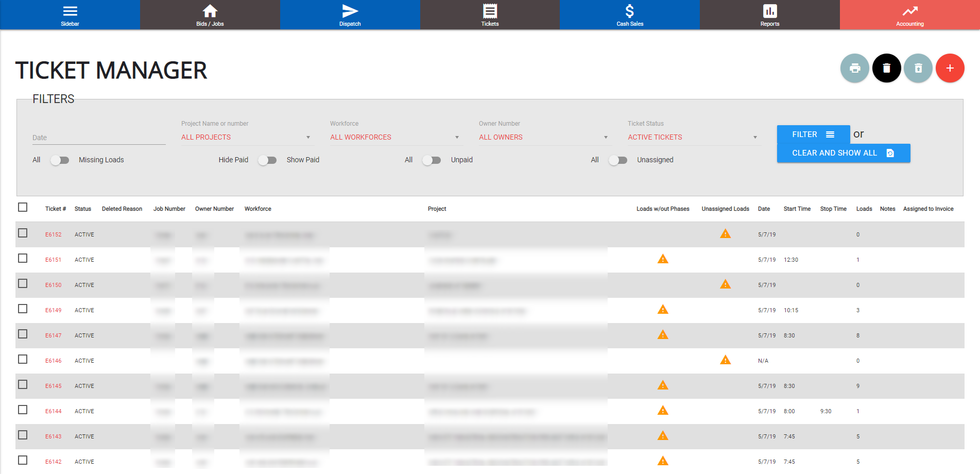Open the Ticket Status dropdown

(693, 137)
